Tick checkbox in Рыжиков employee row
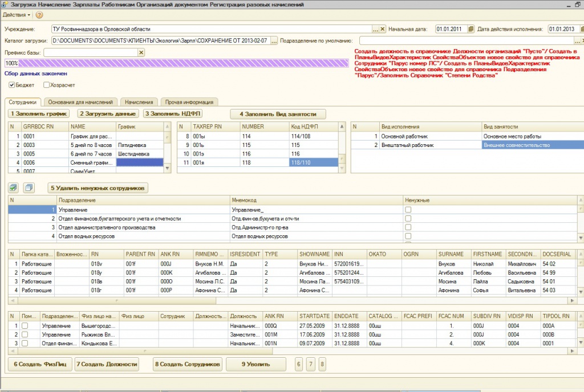This screenshot has height=392, width=584. point(25,334)
